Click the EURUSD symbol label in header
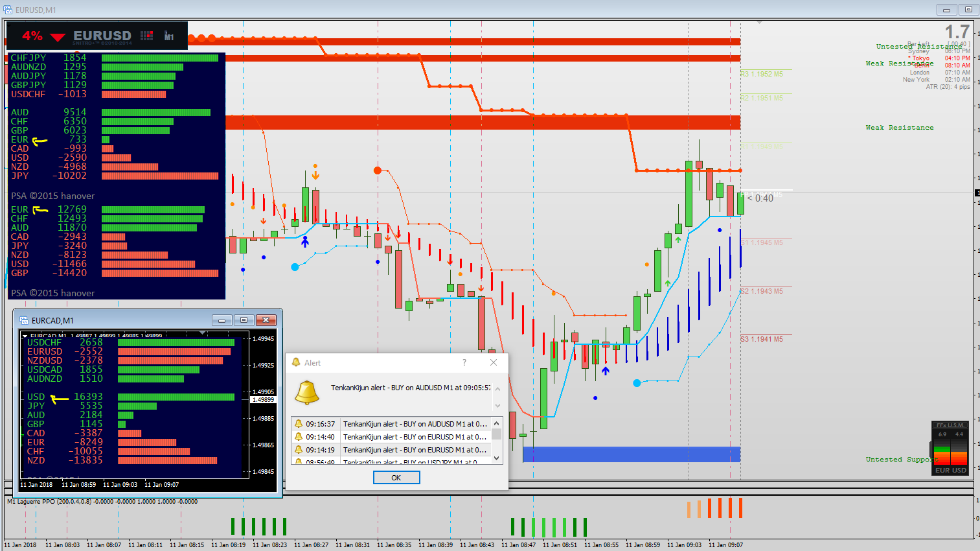 (x=102, y=36)
